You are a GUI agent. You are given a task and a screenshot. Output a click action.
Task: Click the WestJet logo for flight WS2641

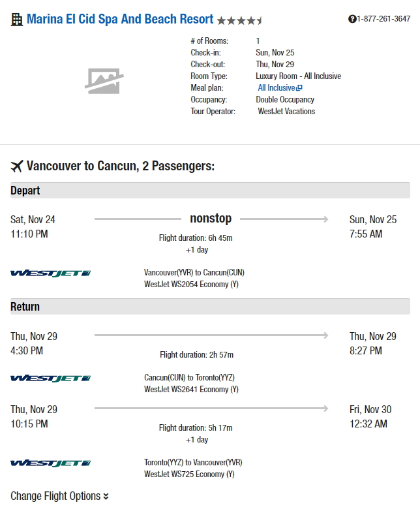pos(50,379)
